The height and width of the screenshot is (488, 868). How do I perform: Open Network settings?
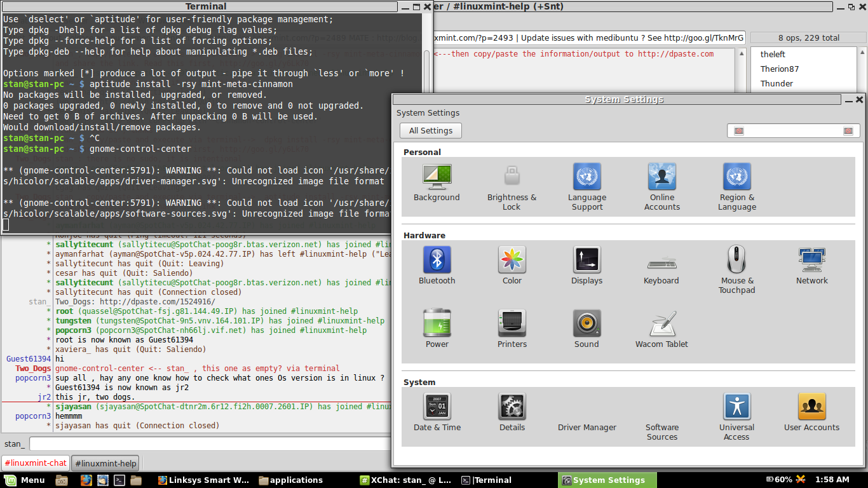(x=811, y=266)
